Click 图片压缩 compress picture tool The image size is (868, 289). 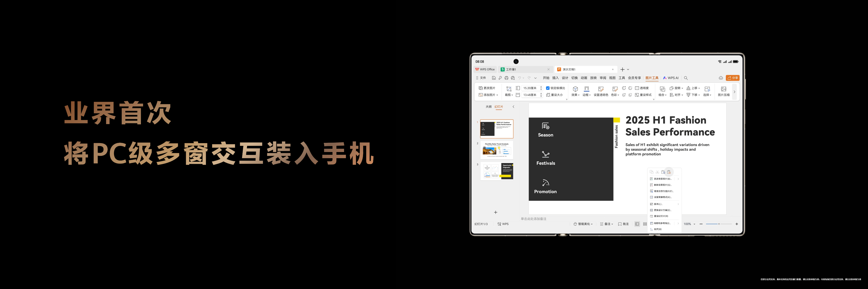click(x=723, y=91)
